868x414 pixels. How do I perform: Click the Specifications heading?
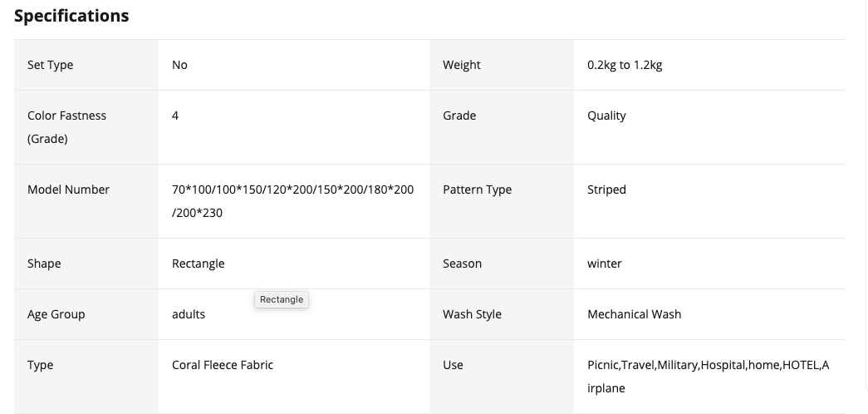71,16
